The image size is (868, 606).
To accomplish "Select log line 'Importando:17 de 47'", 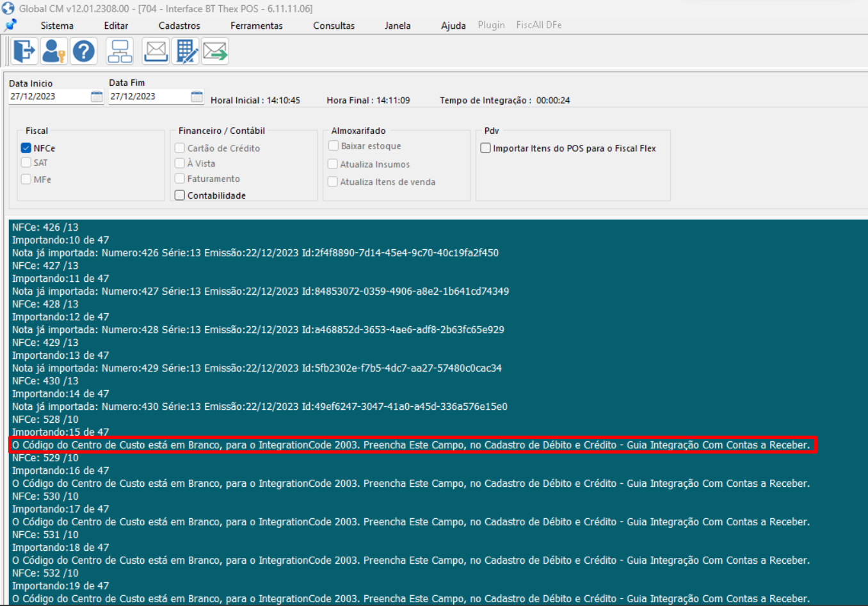I will pyautogui.click(x=61, y=509).
